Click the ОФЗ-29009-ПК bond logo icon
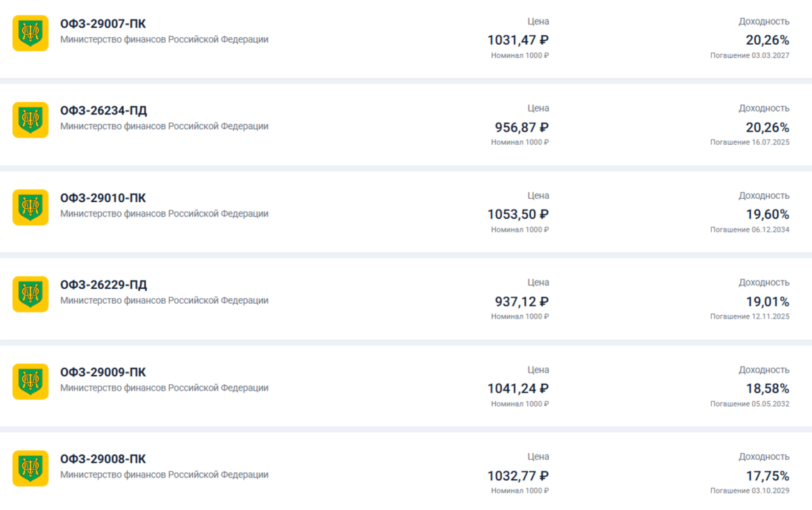This screenshot has height=510, width=812. [30, 381]
